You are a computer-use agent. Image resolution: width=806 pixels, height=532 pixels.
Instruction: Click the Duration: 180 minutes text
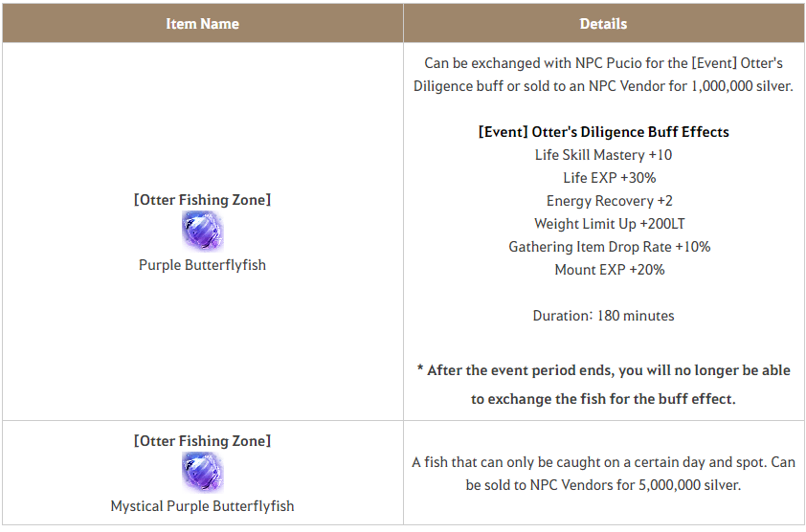(603, 316)
